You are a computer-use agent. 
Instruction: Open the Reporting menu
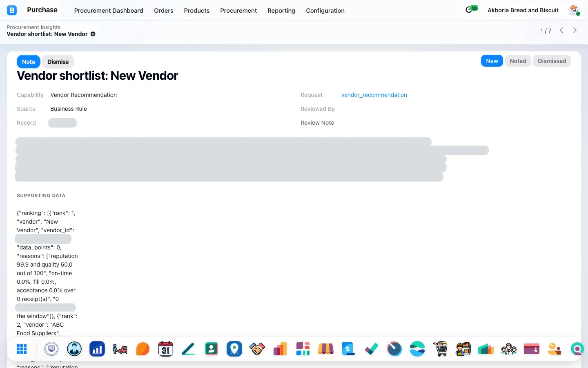click(281, 11)
